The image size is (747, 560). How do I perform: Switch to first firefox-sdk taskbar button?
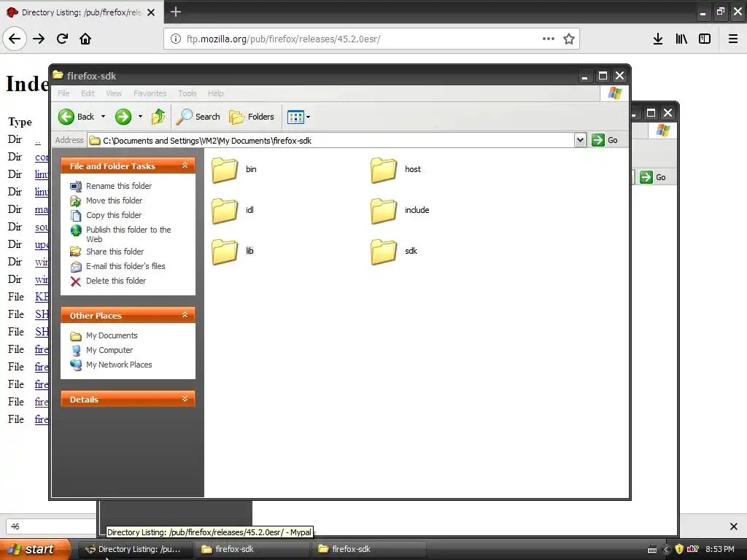pos(252,549)
